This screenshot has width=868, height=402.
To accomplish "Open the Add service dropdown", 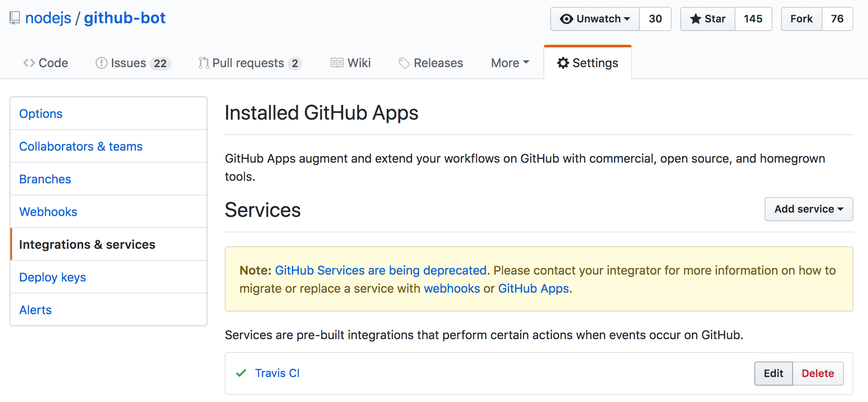I will (809, 209).
